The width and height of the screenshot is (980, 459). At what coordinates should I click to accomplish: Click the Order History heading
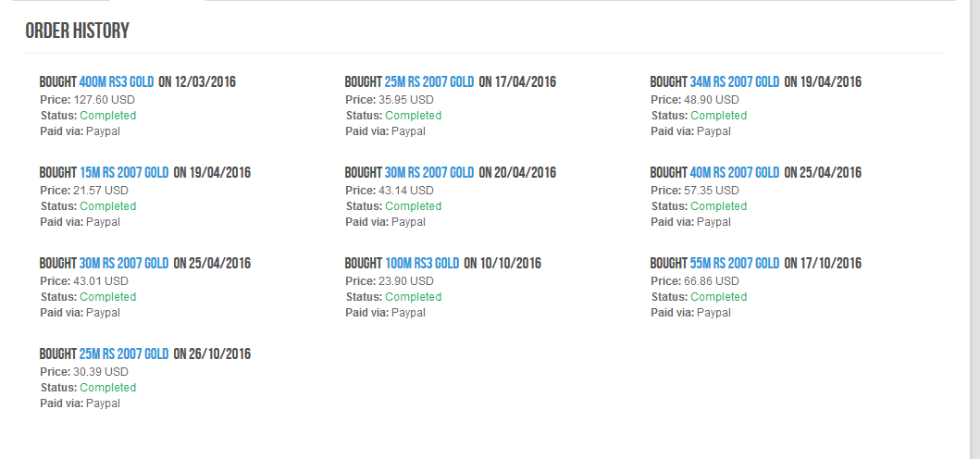coord(78,31)
